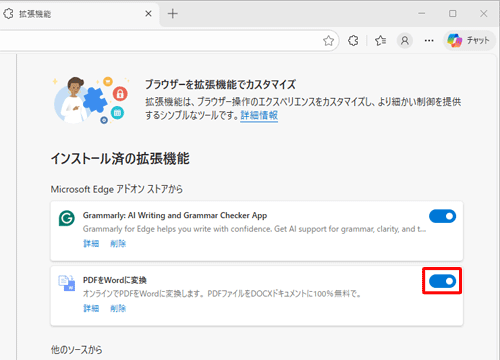This screenshot has height=360, width=500.
Task: Maximize the browser window
Action: coord(452,14)
